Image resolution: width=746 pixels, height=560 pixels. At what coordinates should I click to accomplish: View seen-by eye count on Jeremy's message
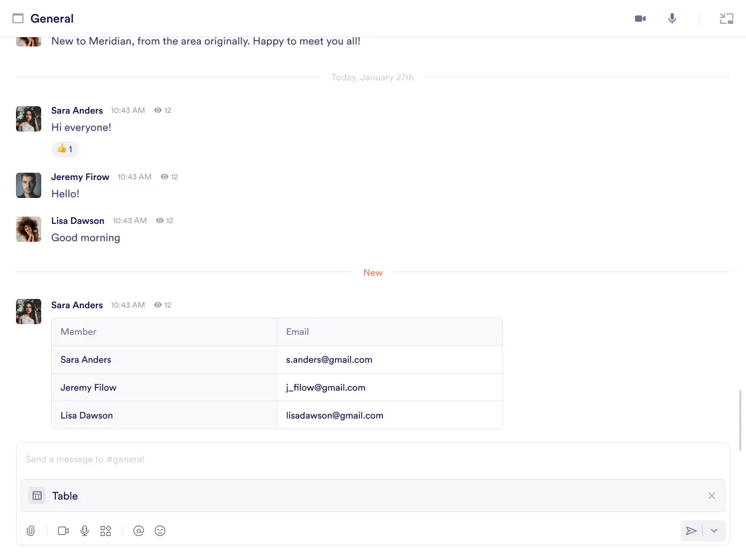click(170, 177)
